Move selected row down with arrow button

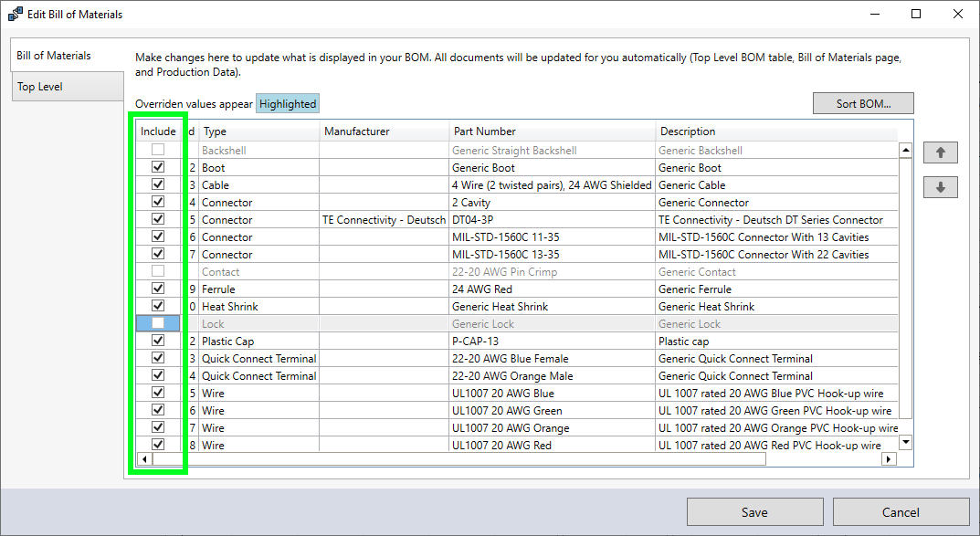coord(940,187)
